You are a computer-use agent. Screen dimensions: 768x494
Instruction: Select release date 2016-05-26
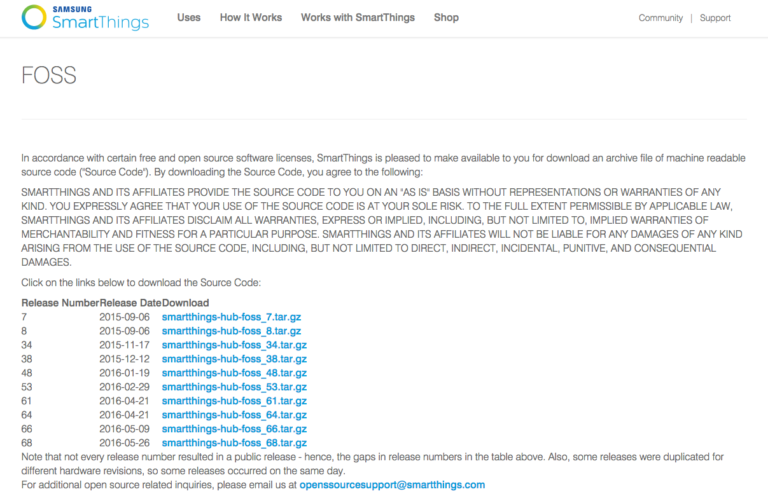pos(124,443)
